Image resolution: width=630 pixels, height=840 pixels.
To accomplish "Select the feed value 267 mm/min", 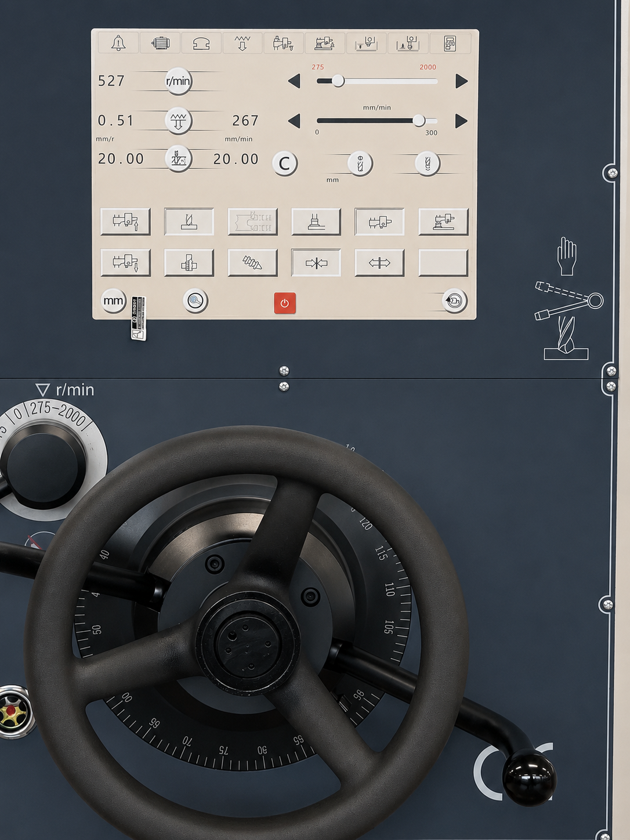I will pyautogui.click(x=245, y=120).
